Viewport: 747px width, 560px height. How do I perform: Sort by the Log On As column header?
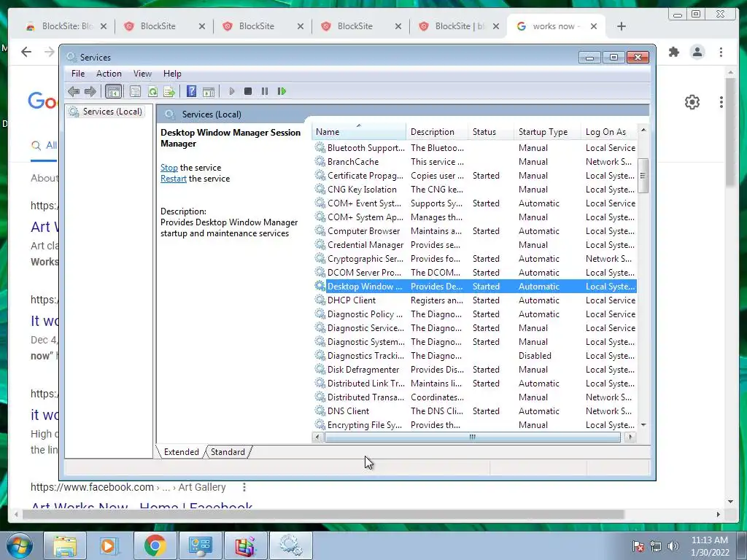point(609,132)
